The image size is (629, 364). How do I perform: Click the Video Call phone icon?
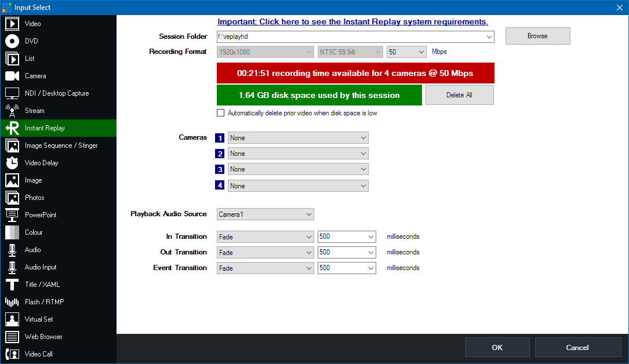click(12, 354)
